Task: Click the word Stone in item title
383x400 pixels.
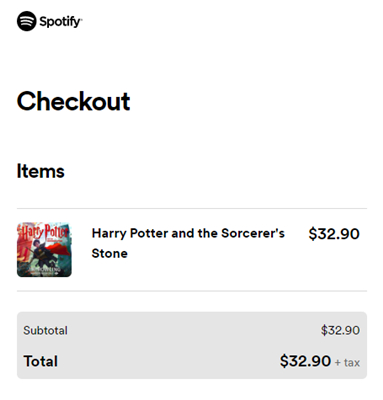Action: [109, 253]
